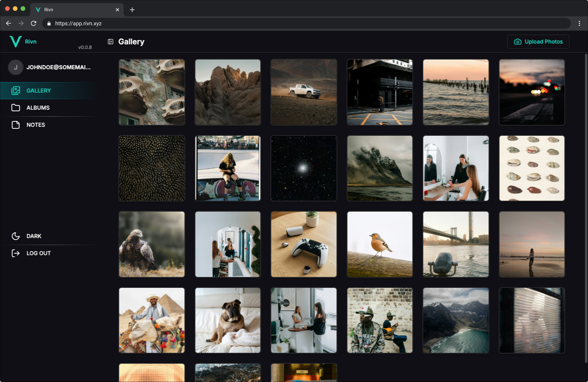This screenshot has width=588, height=382.
Task: Open the starry galaxy photo
Action: [x=304, y=168]
